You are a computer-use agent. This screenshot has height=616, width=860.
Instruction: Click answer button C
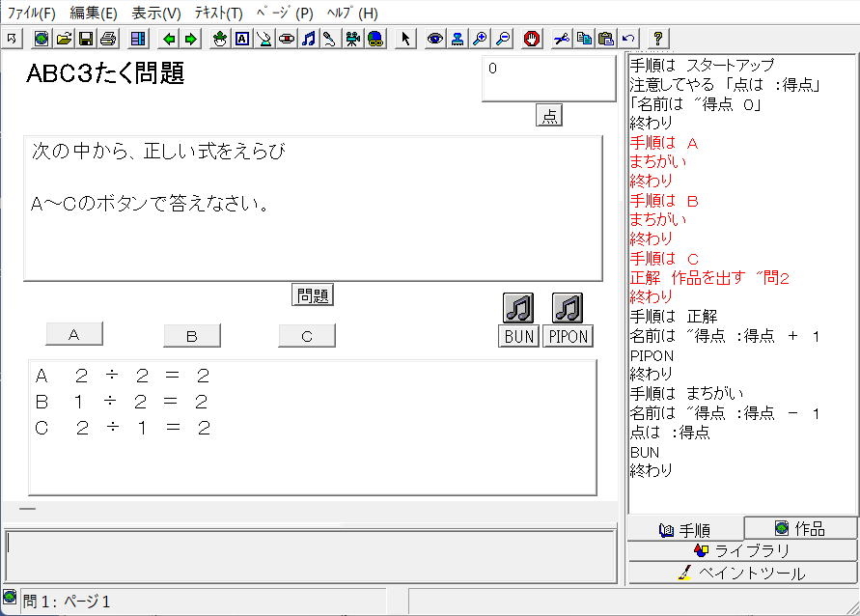coord(307,336)
